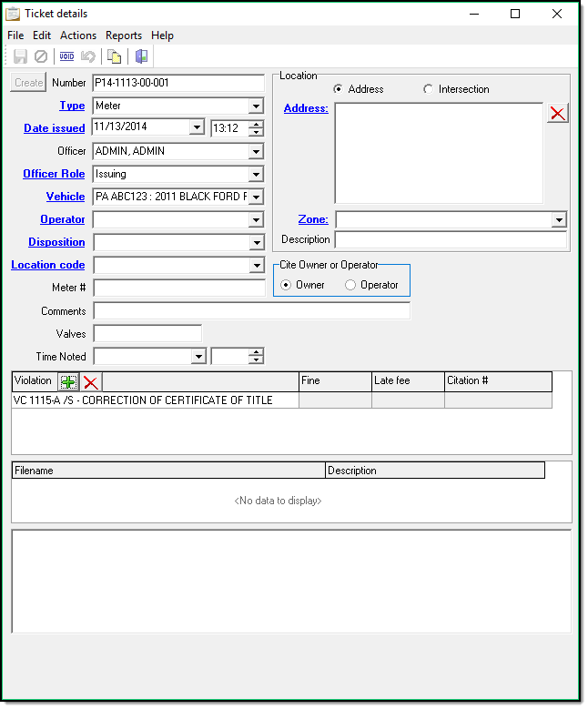Click the Vehicle link label
Image resolution: width=588 pixels, height=709 pixels.
[66, 197]
